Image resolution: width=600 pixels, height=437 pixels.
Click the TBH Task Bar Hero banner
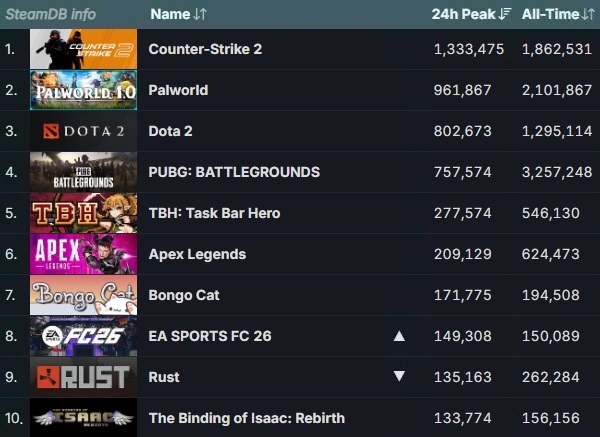[83, 213]
